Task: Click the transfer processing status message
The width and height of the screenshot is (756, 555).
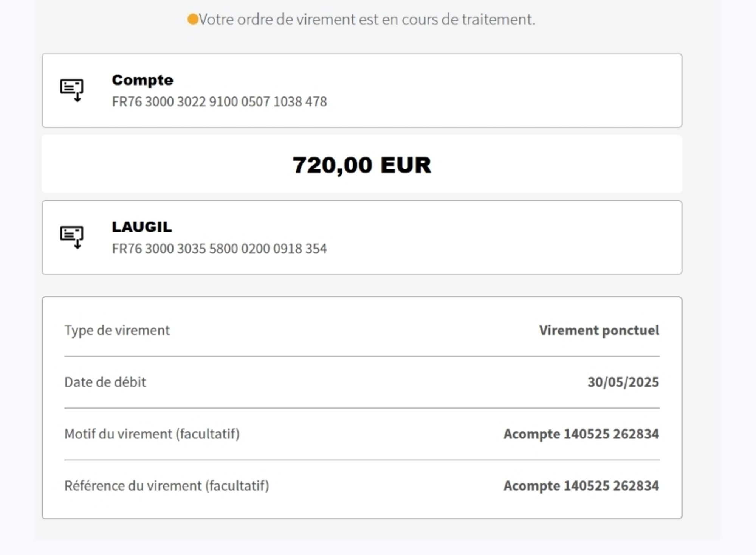Action: tap(367, 19)
